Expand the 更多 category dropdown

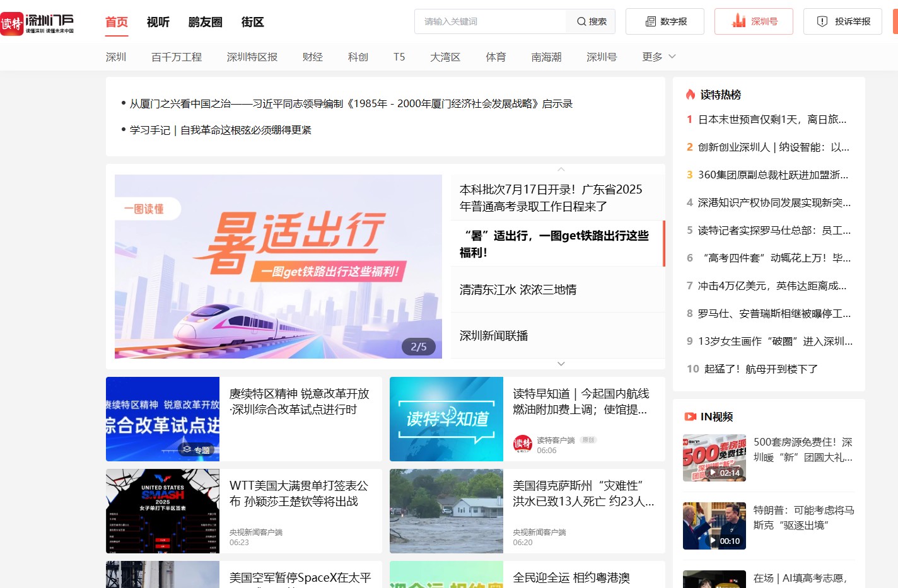coord(659,57)
